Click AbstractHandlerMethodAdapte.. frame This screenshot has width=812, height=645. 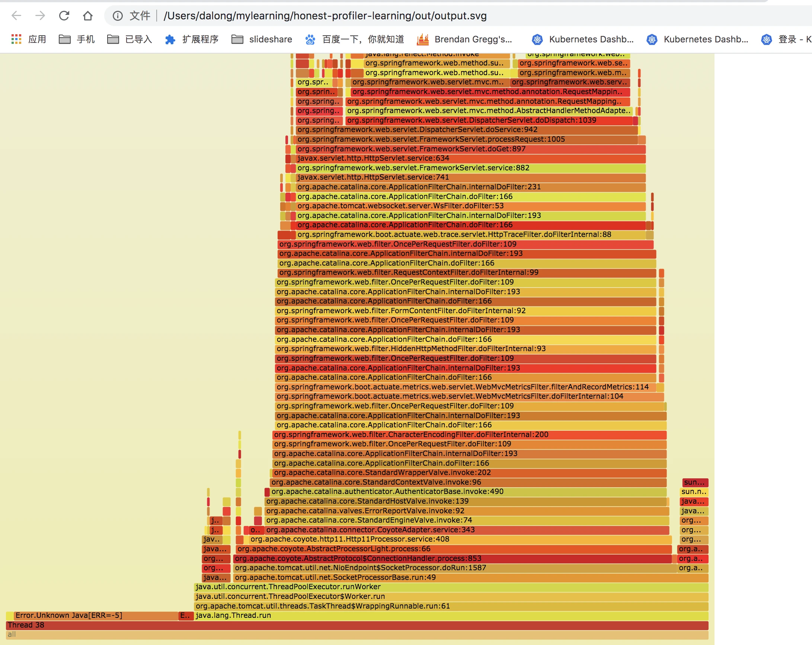[489, 111]
